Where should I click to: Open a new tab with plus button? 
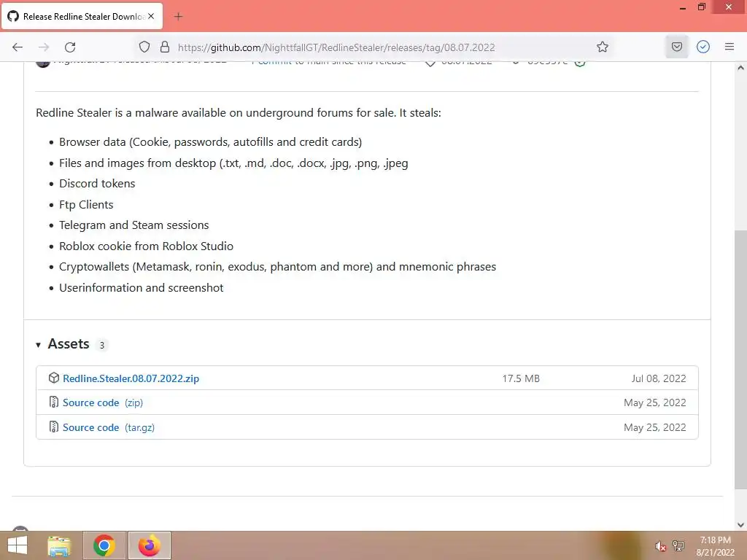click(178, 16)
